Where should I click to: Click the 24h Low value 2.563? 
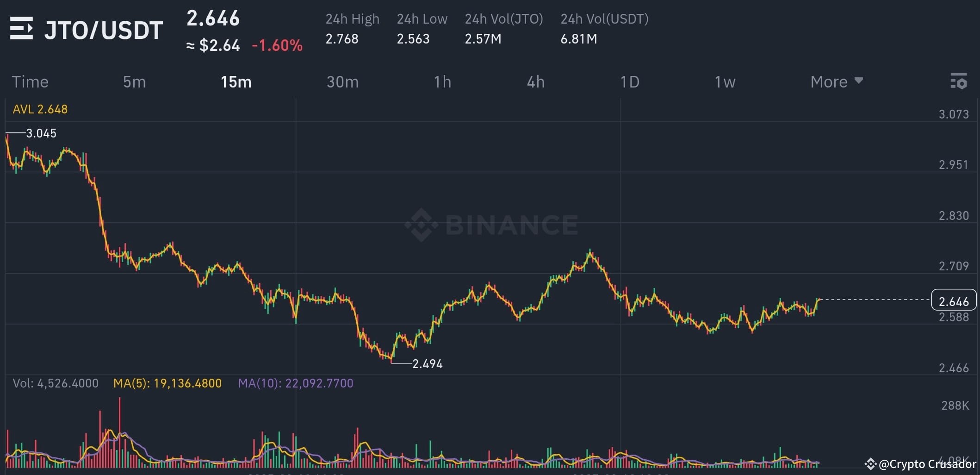tap(413, 39)
